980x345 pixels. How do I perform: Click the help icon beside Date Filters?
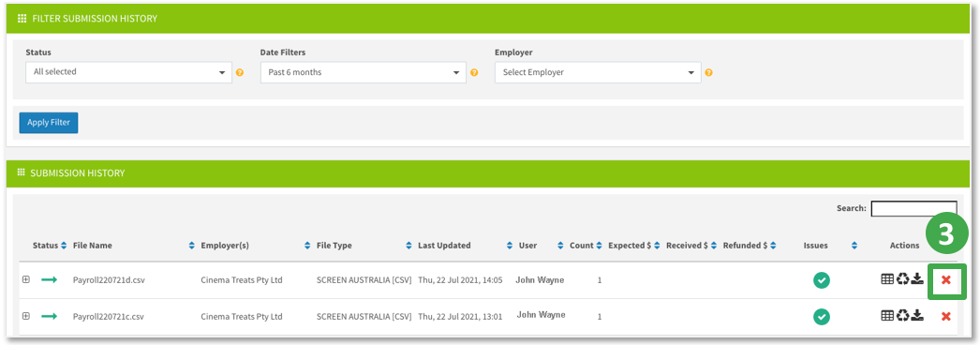point(474,72)
